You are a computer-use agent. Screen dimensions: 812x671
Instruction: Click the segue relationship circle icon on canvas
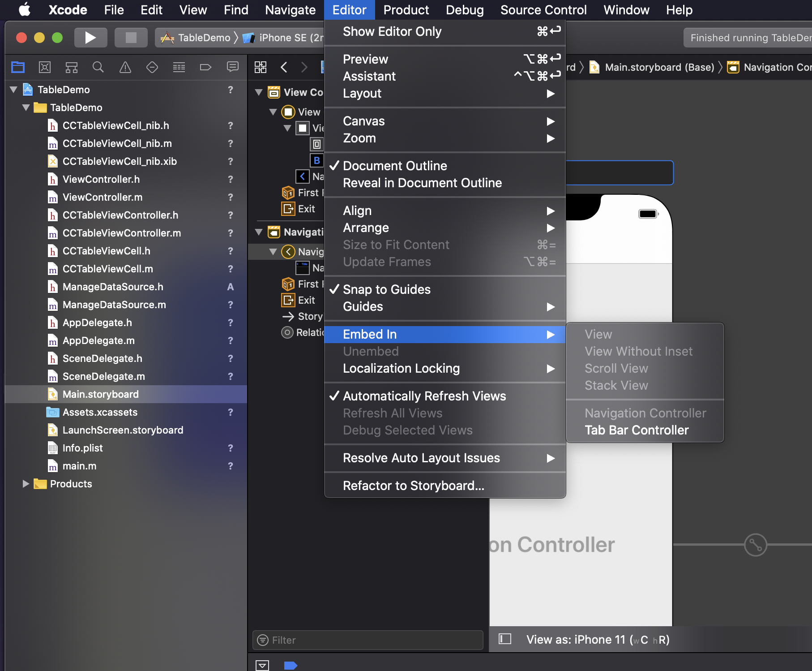[x=756, y=545]
